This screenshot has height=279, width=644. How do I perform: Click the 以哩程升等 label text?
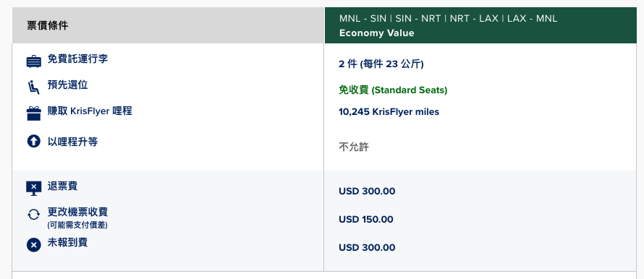point(72,142)
